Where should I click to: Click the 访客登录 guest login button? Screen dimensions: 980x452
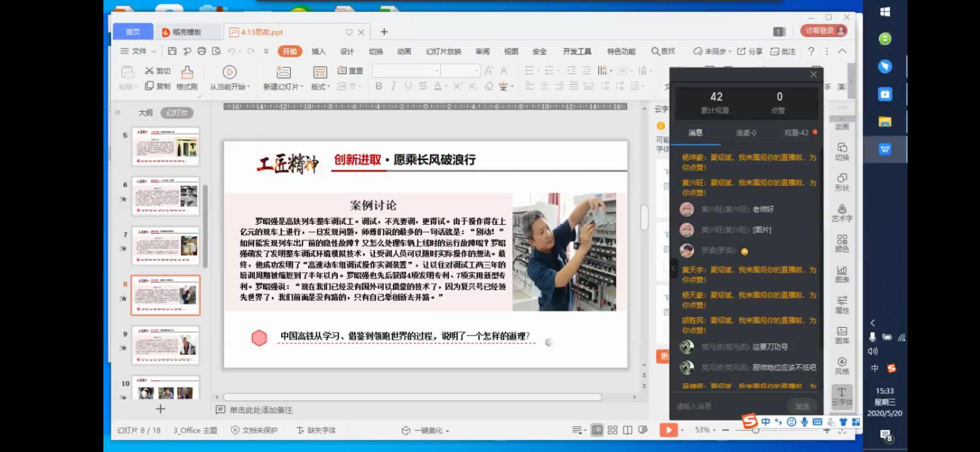(824, 31)
